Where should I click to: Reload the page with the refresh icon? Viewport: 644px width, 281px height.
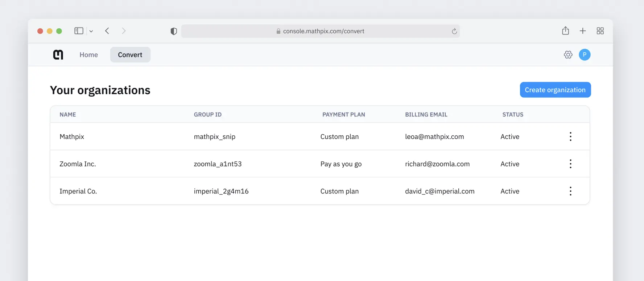pyautogui.click(x=454, y=31)
